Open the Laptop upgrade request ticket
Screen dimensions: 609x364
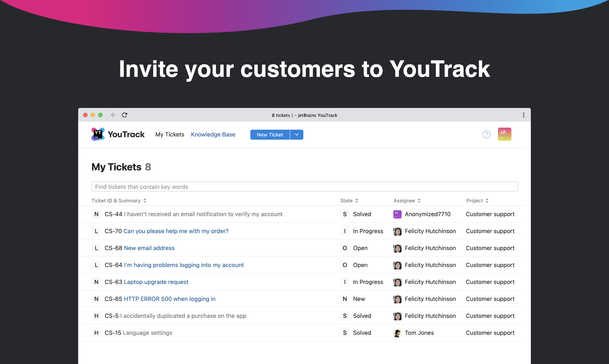click(x=156, y=282)
